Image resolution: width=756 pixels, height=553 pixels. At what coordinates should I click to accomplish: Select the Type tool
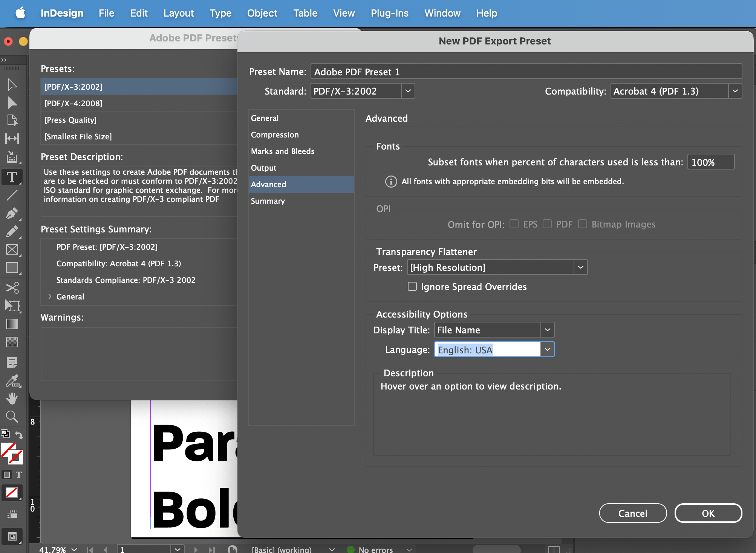click(12, 177)
